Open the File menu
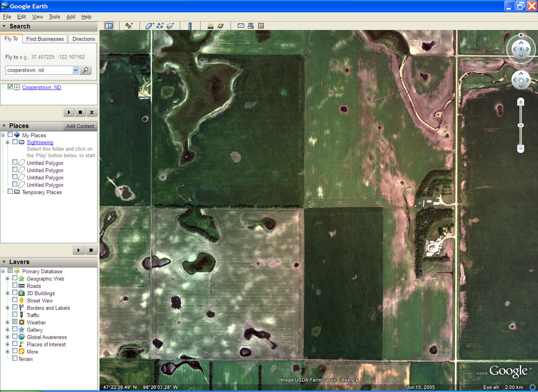Screen dimensions: 538x392 [7, 17]
